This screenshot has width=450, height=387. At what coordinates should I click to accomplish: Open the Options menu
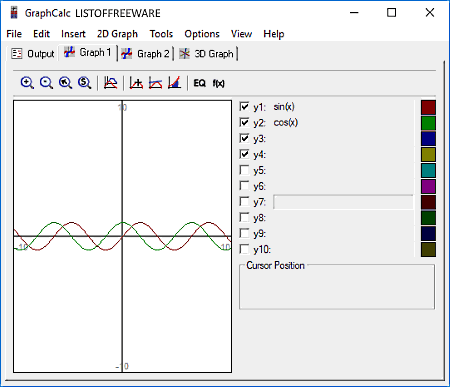pos(202,34)
